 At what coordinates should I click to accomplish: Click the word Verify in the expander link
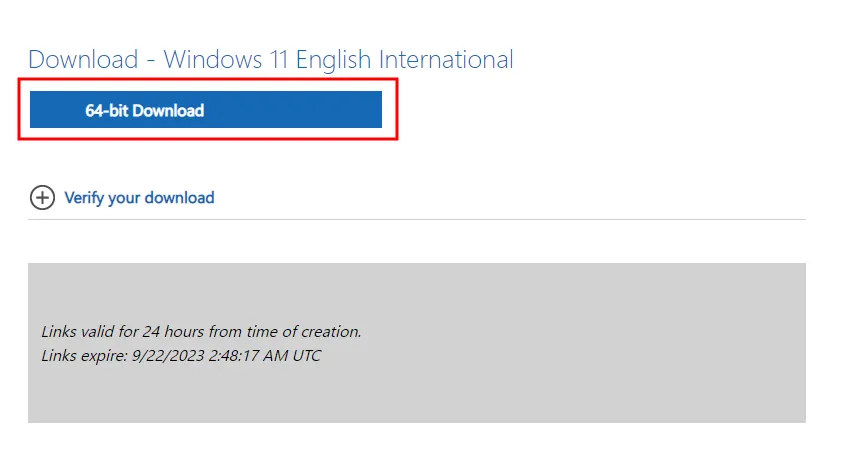(84, 198)
